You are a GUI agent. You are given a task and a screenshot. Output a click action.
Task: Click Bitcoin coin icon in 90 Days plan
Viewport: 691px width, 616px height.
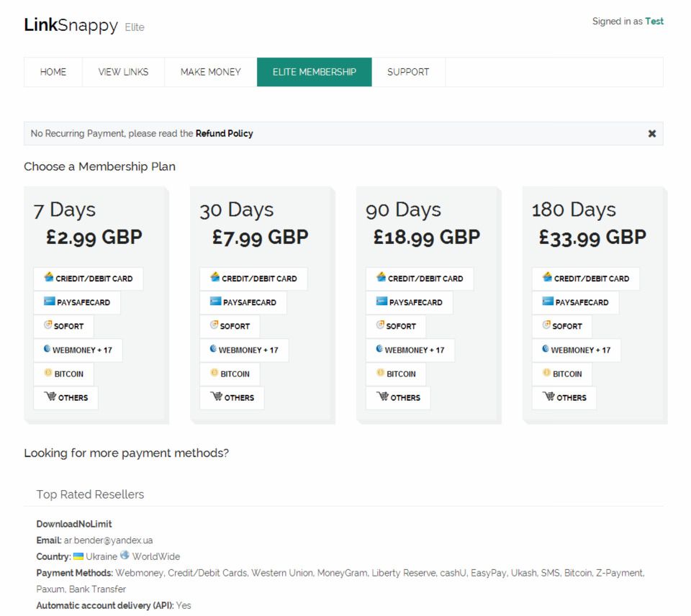pos(381,373)
